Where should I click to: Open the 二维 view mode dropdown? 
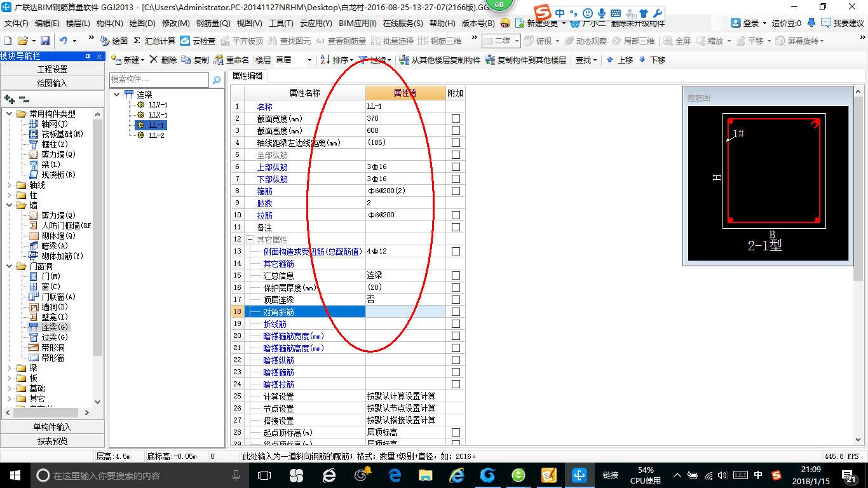pos(517,41)
